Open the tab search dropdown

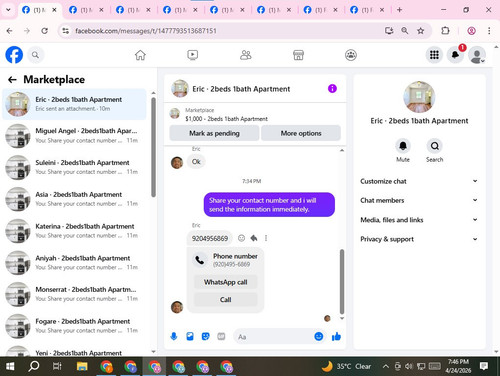point(8,10)
